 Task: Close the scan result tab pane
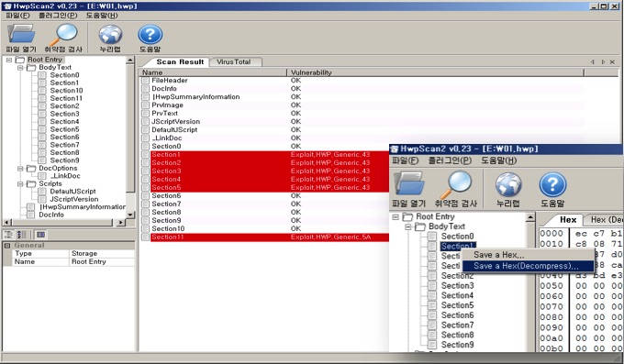(x=612, y=62)
